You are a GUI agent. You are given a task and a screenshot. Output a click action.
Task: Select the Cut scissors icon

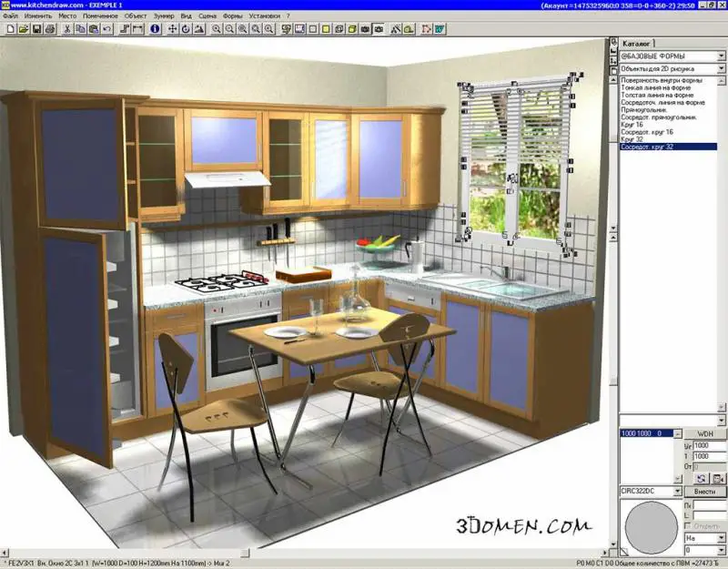pyautogui.click(x=67, y=29)
